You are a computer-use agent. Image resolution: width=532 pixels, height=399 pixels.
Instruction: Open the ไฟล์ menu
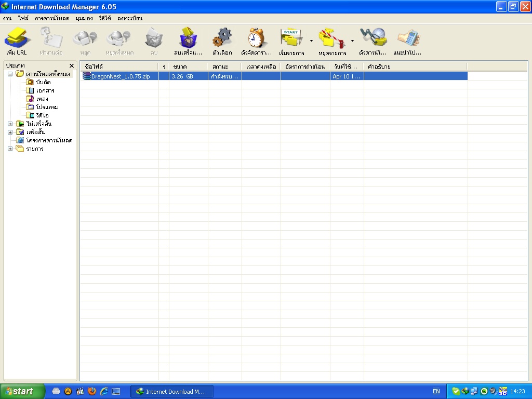pos(23,18)
